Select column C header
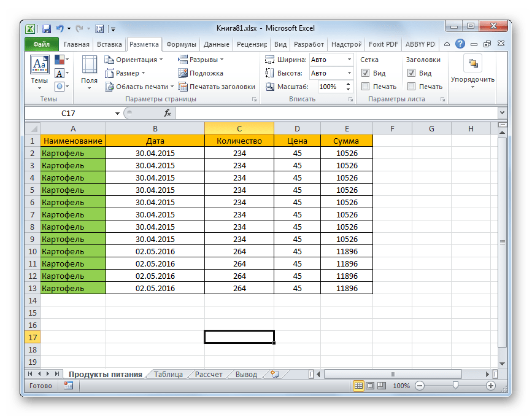The width and height of the screenshot is (532, 417). pyautogui.click(x=239, y=129)
